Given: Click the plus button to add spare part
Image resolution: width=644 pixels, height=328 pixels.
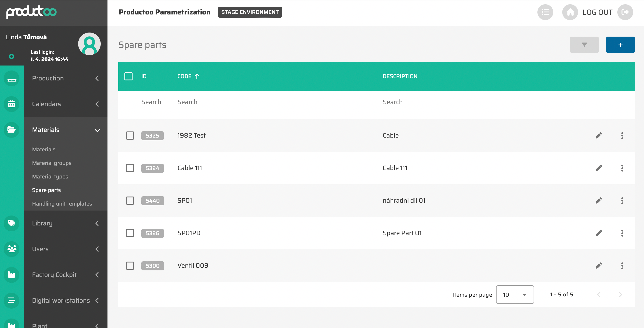Looking at the screenshot, I should point(620,45).
